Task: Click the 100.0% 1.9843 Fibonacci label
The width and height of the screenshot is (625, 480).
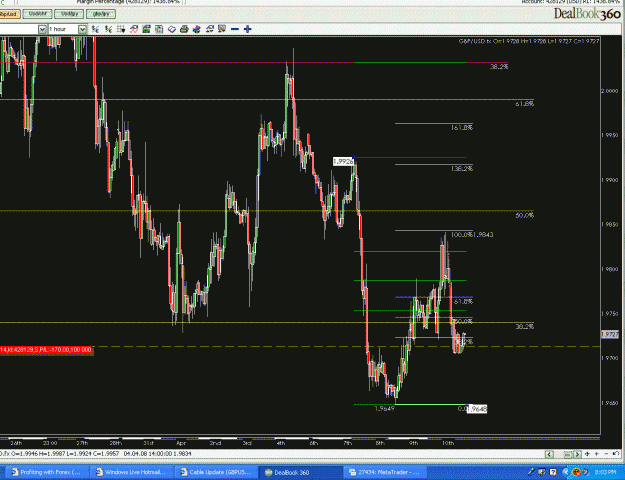Action: point(472,234)
